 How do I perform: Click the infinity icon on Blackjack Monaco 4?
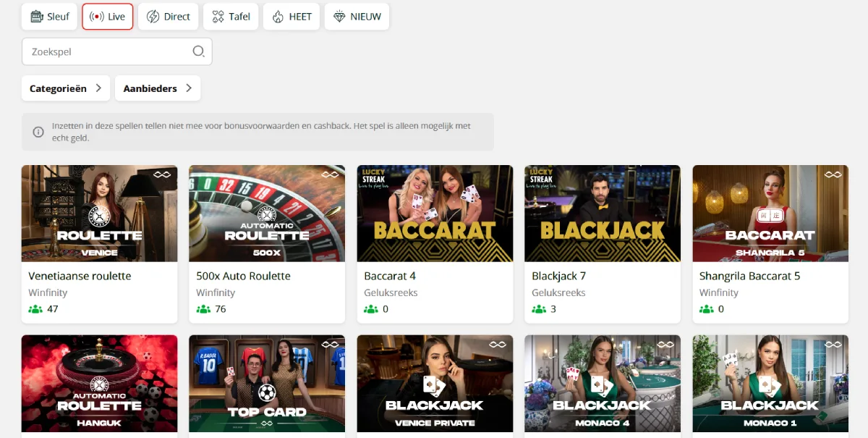click(665, 345)
